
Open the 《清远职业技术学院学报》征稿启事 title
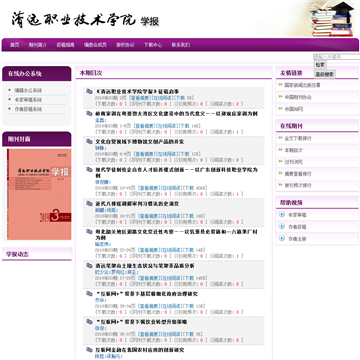[x=137, y=91]
